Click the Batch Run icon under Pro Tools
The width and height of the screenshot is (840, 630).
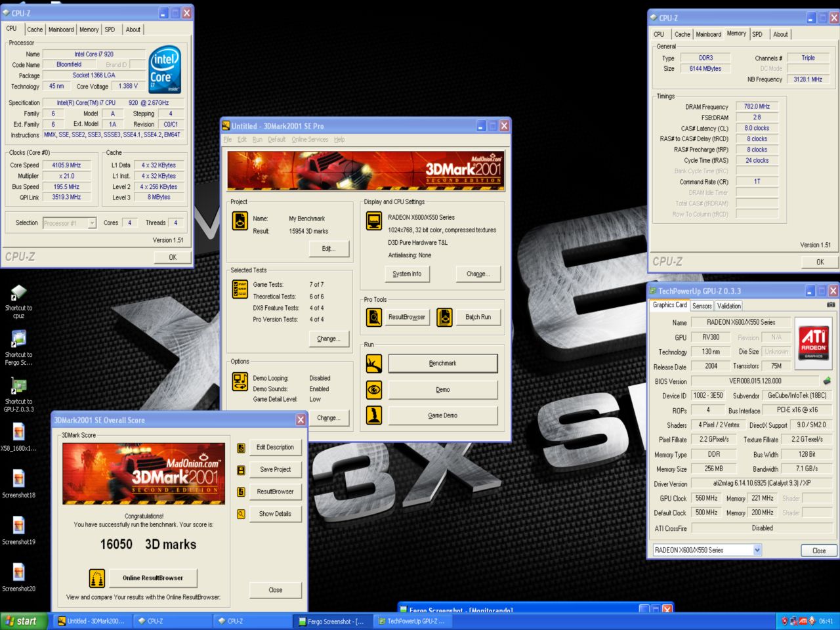click(444, 317)
